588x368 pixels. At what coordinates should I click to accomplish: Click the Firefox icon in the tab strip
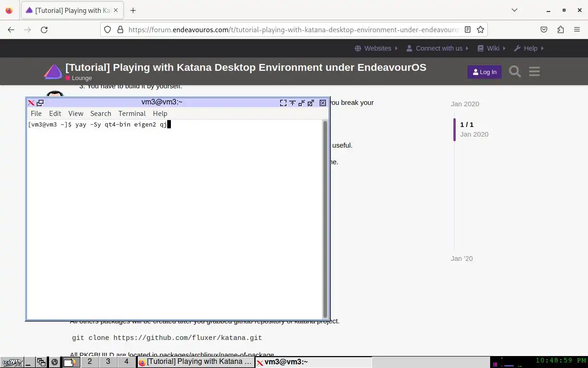click(9, 10)
